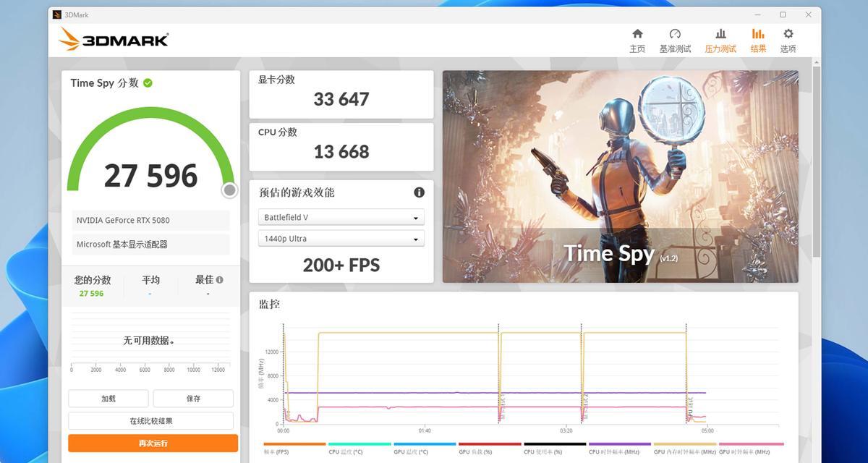Open the 结果 results chart icon

pos(758,34)
